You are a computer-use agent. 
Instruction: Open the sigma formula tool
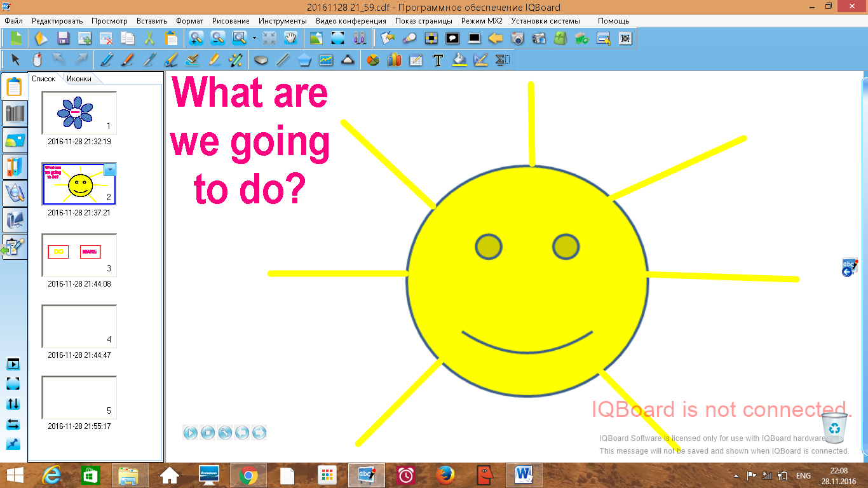503,60
